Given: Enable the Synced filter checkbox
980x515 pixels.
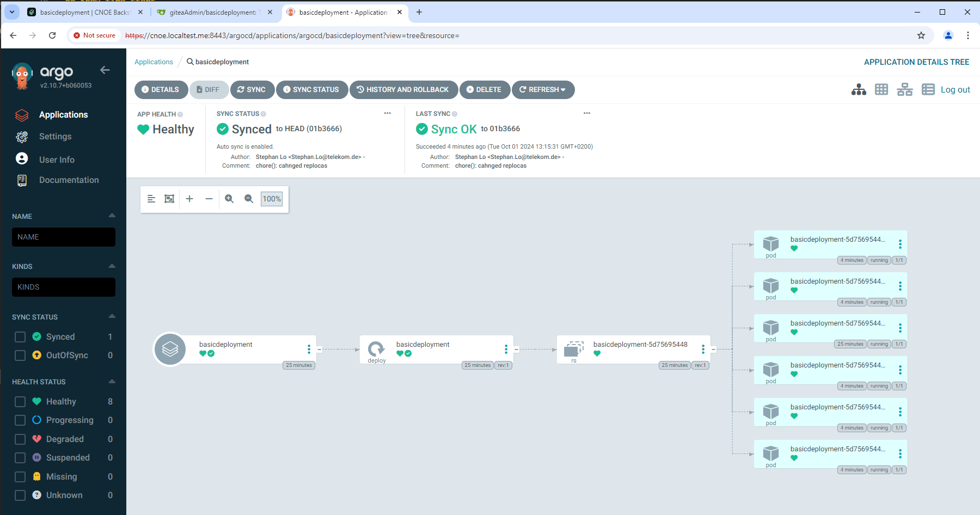Looking at the screenshot, I should 20,337.
